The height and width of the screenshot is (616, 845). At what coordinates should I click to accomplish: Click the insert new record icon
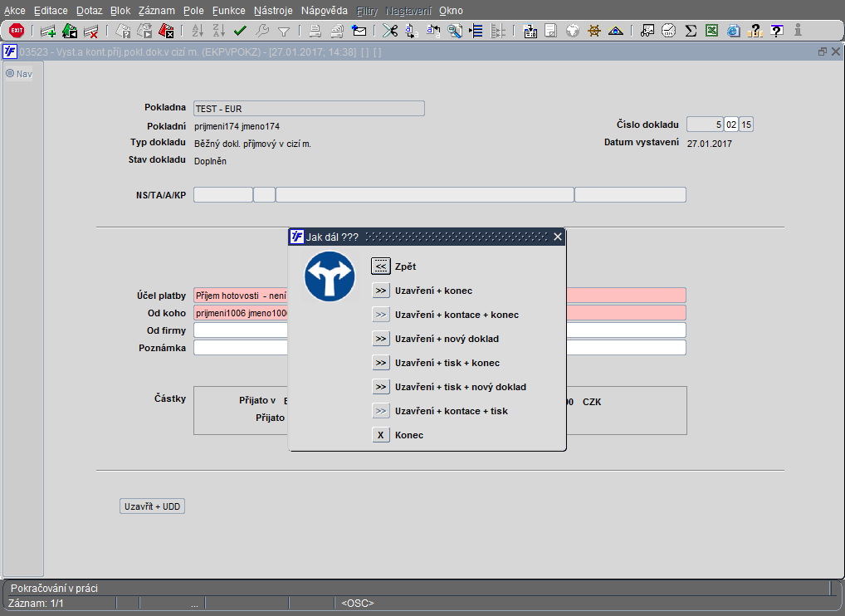click(x=48, y=32)
